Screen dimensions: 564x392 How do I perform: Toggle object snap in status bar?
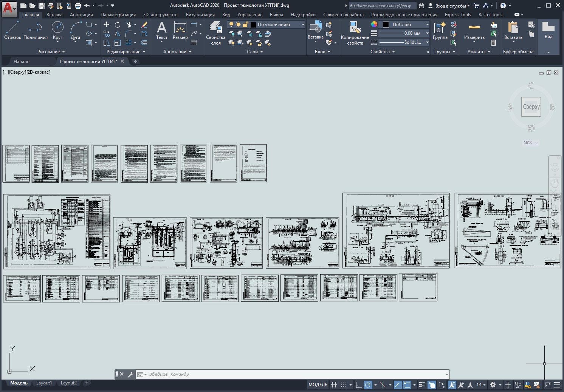(x=407, y=385)
